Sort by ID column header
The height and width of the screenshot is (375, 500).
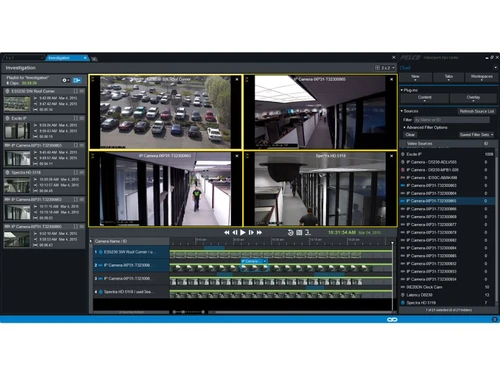(x=486, y=144)
